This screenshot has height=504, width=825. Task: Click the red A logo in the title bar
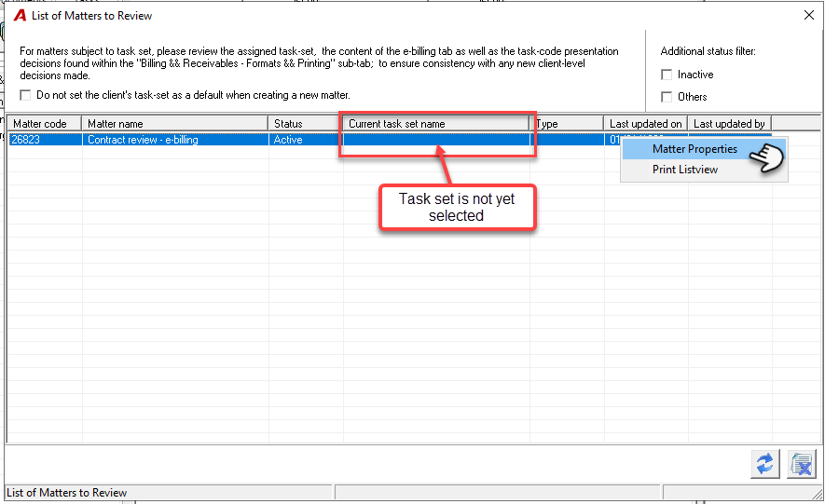point(20,16)
